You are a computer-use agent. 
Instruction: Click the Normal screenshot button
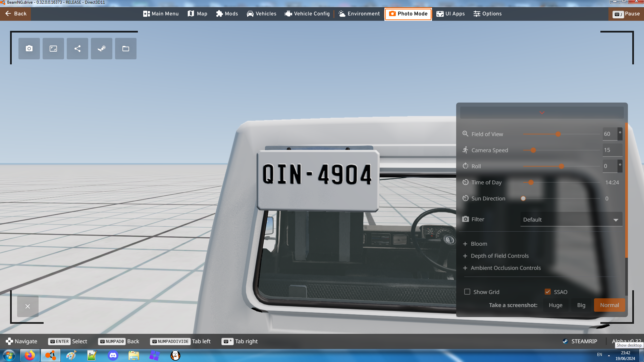point(609,305)
